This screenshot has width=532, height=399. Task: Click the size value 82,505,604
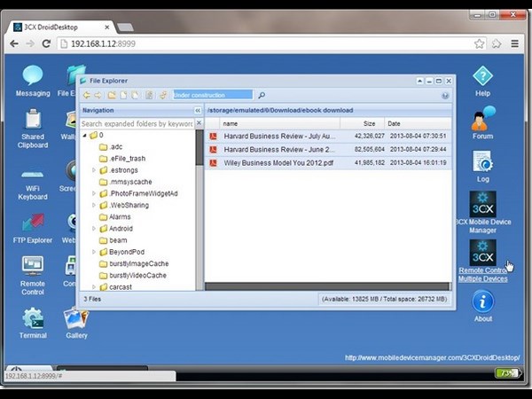click(370, 150)
